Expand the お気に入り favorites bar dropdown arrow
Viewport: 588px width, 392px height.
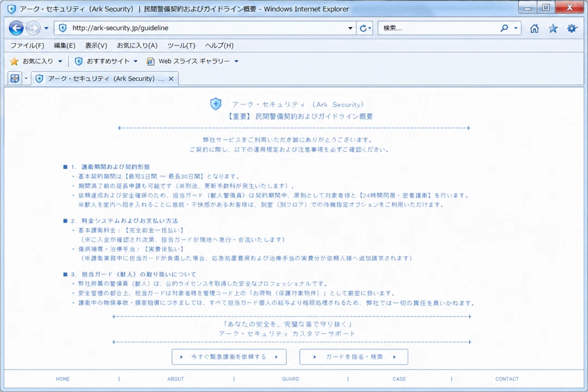point(60,61)
